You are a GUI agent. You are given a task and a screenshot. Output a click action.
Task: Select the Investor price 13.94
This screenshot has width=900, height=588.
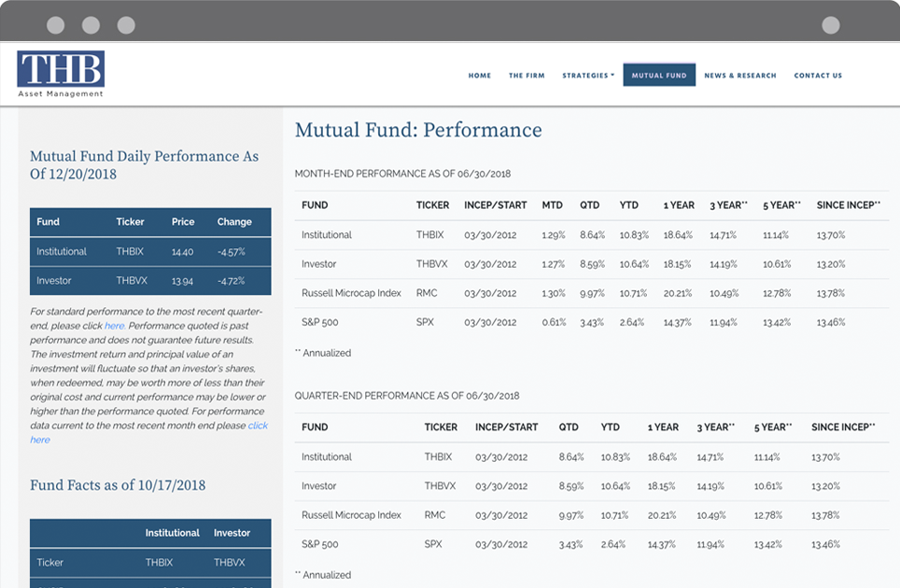point(183,281)
